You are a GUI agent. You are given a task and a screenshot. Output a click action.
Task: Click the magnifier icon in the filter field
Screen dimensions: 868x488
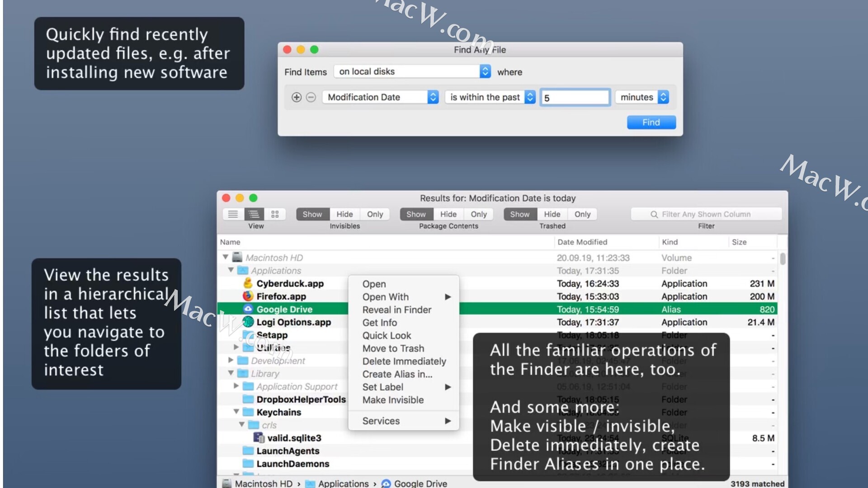click(654, 214)
